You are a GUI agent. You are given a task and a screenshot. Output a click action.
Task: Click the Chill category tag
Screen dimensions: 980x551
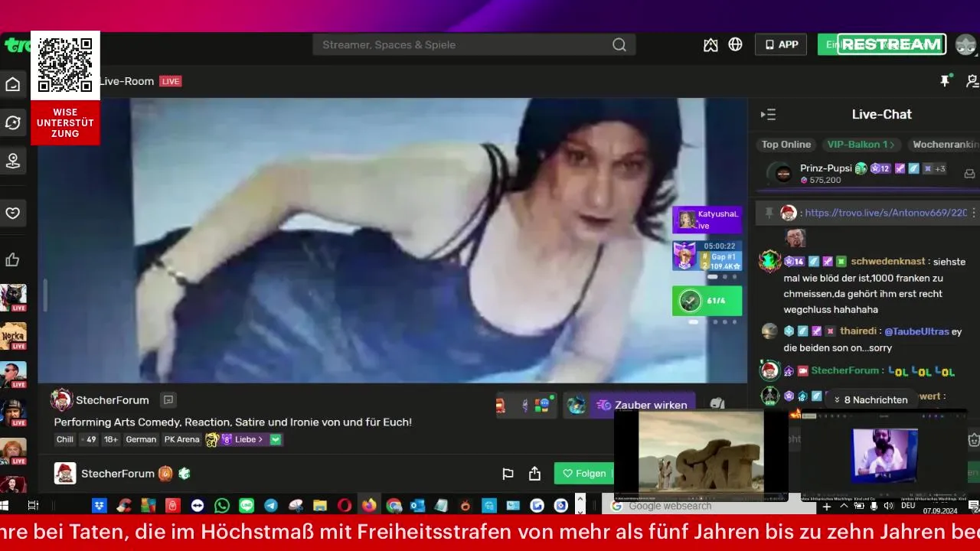(x=65, y=439)
